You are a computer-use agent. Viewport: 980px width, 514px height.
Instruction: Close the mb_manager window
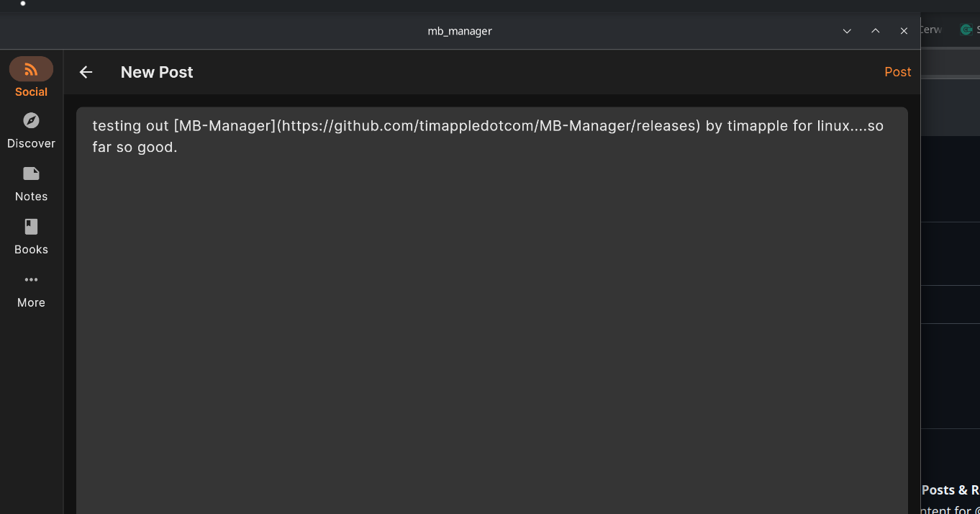(x=904, y=31)
